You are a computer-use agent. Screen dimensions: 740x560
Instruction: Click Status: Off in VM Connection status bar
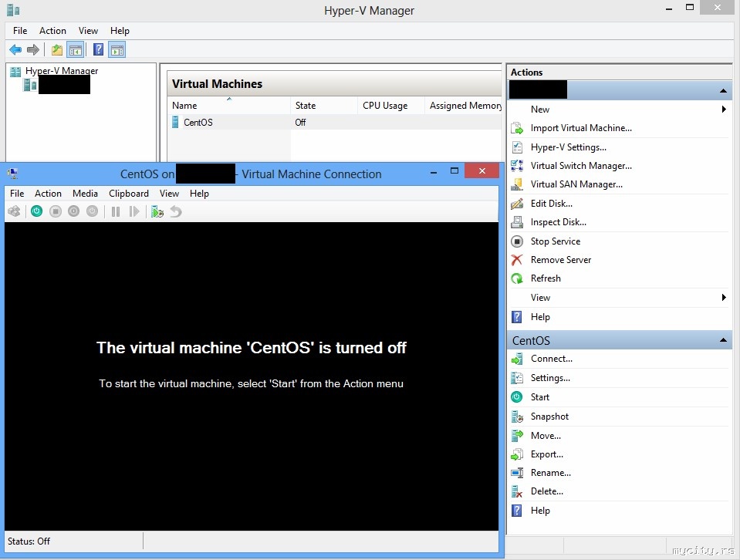[29, 541]
